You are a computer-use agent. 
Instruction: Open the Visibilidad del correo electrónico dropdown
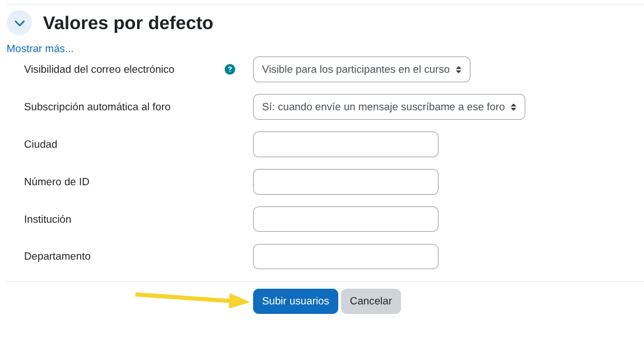click(x=361, y=69)
